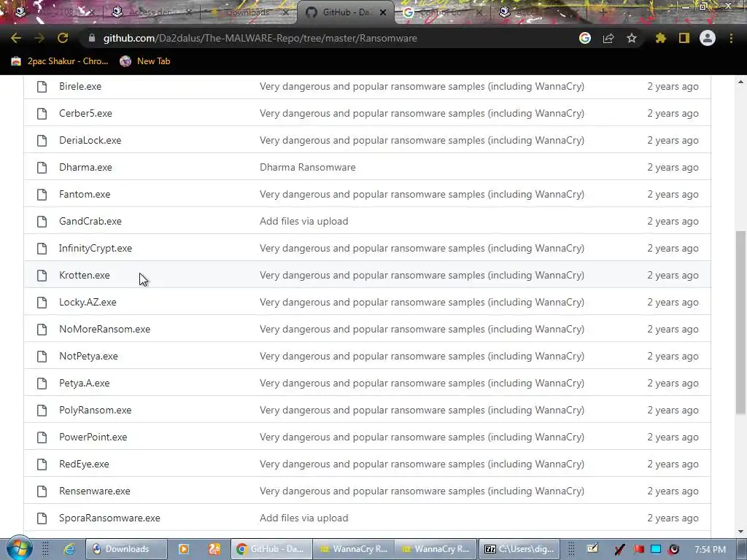Click the scrollbar up arrow
747x560 pixels.
point(740,82)
